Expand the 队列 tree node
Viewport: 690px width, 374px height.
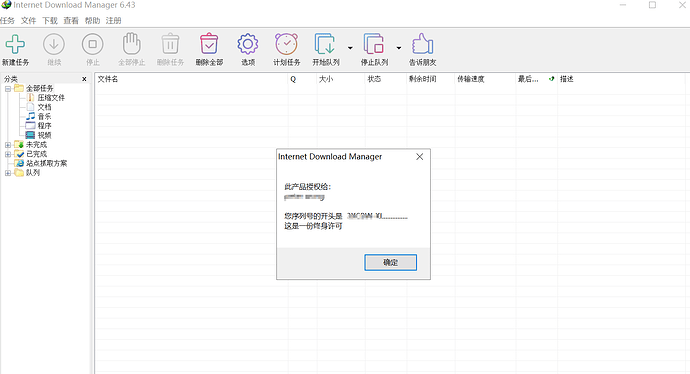pos(8,173)
